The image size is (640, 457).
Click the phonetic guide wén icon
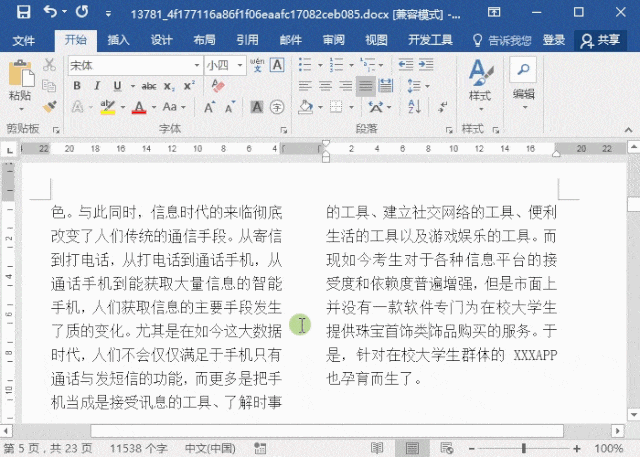[257, 65]
